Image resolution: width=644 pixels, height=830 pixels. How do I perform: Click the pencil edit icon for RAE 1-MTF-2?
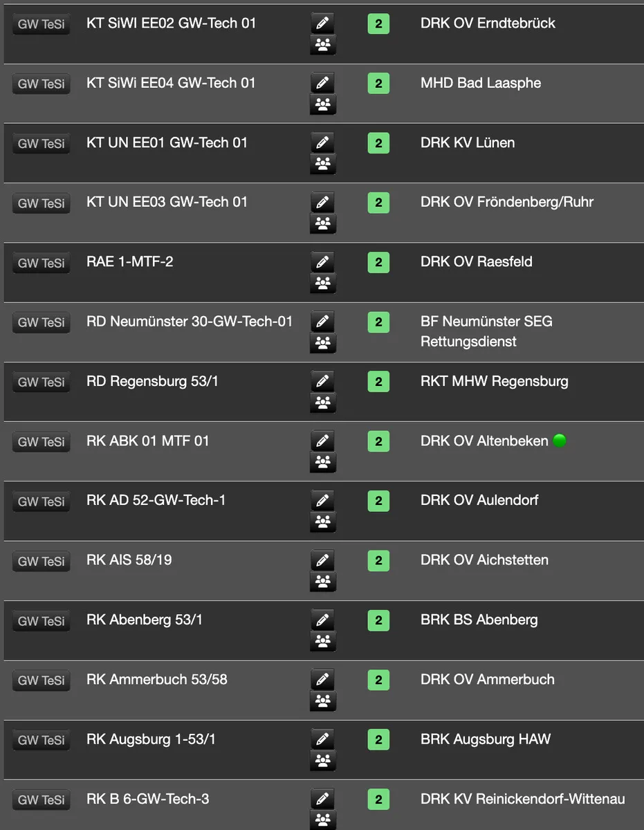[322, 263]
